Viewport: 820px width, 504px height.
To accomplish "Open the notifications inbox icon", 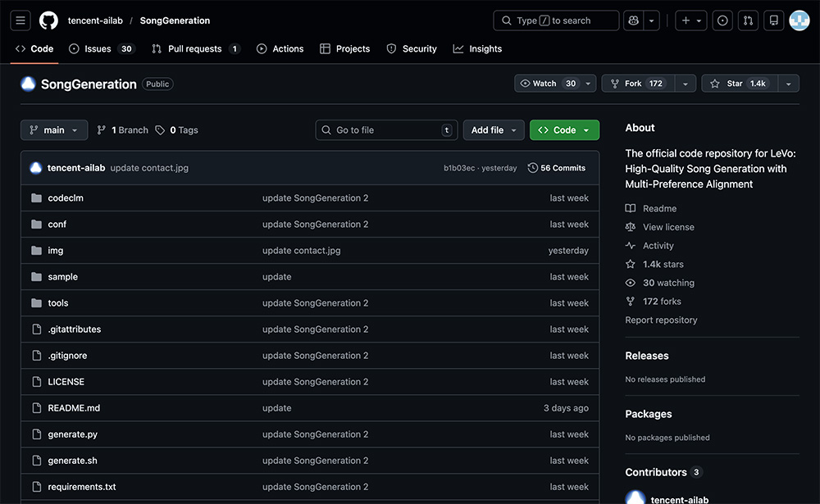I will click(773, 20).
